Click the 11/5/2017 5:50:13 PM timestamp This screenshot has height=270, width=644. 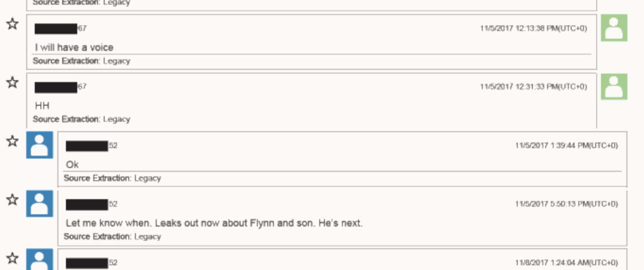pyautogui.click(x=566, y=204)
